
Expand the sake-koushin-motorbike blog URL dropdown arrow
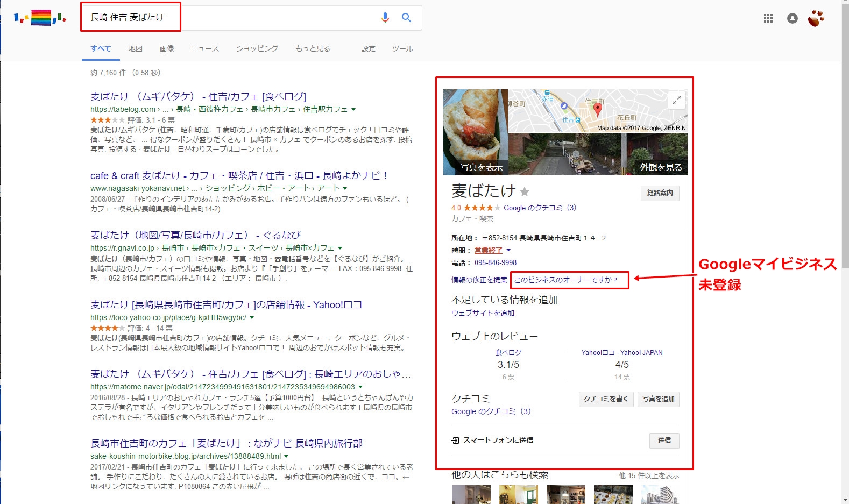(286, 456)
